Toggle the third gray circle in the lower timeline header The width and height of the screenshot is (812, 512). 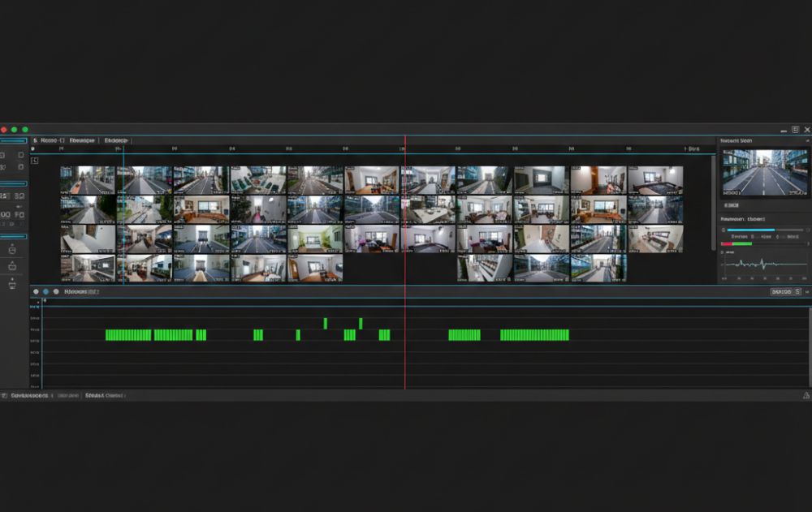56,292
